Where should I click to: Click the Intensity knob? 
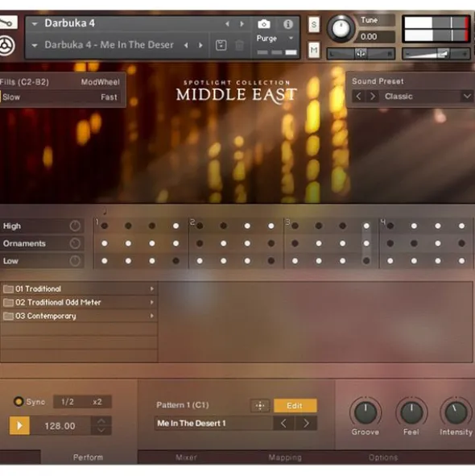[456, 412]
